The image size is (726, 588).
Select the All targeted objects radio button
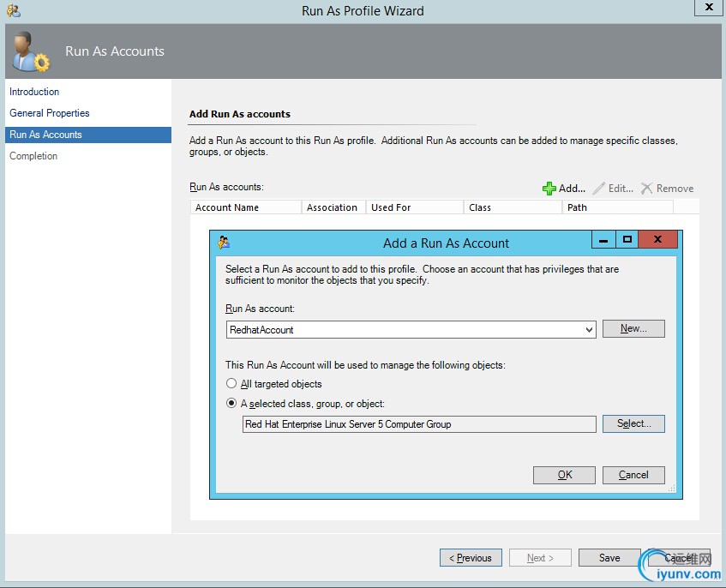pyautogui.click(x=231, y=383)
